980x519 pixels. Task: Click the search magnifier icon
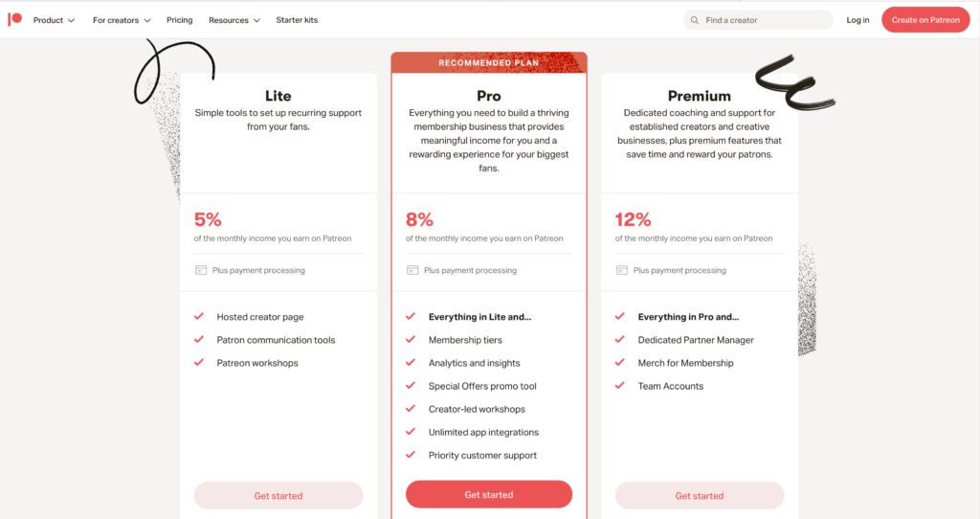click(x=695, y=20)
